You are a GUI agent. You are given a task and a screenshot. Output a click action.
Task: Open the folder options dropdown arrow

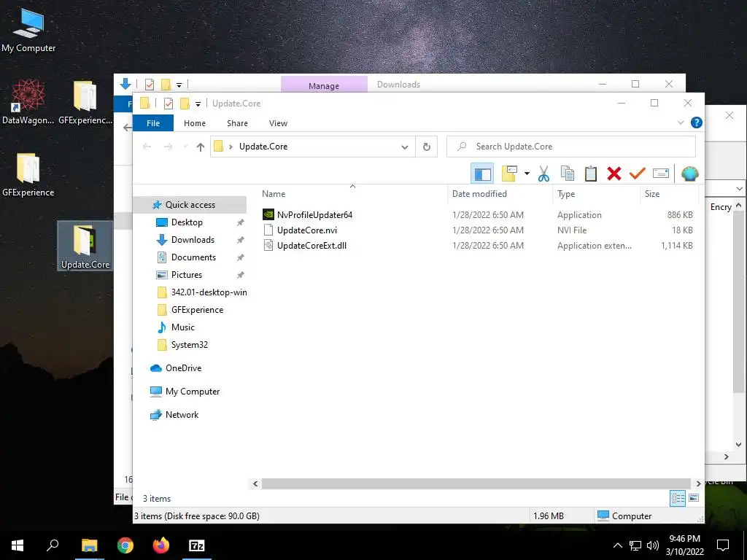point(527,174)
